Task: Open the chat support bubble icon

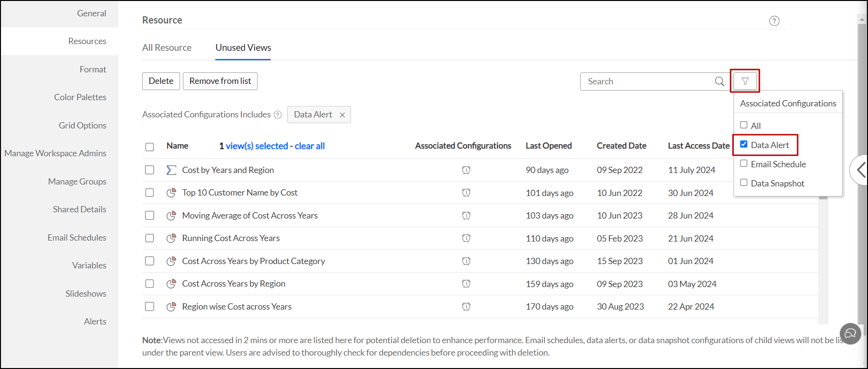Action: pyautogui.click(x=850, y=333)
